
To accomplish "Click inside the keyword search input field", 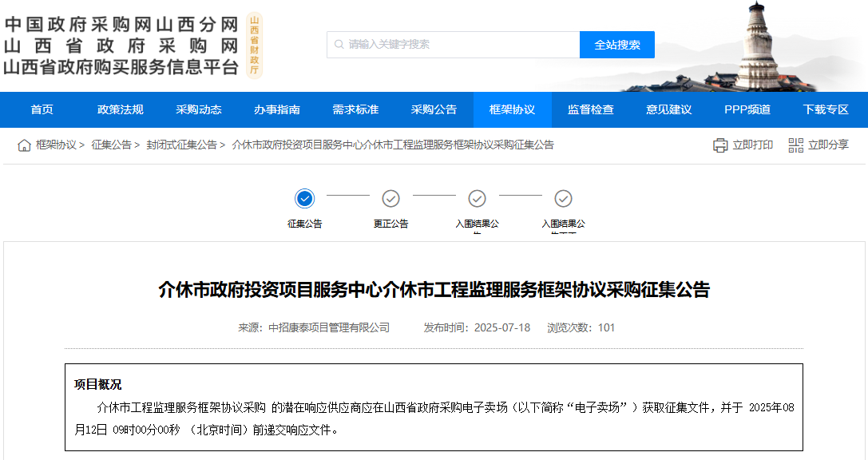I will click(447, 44).
